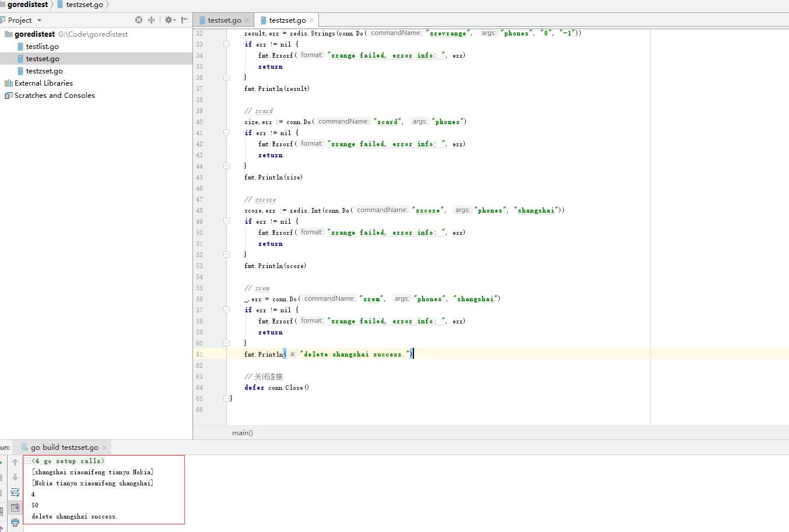The image size is (789, 532).
Task: Click console output '[shangshai xiaomifeng tianyu Nokia]'
Action: 93,472
